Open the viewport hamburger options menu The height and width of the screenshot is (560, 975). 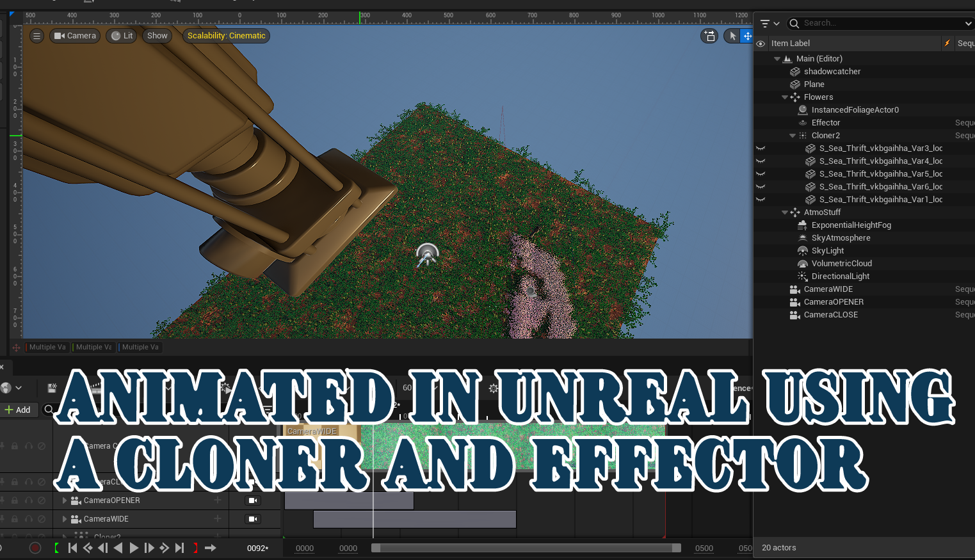(x=36, y=36)
